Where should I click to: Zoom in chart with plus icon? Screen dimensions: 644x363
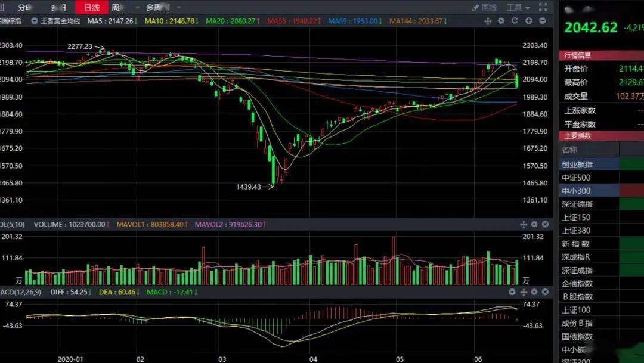pos(528,20)
